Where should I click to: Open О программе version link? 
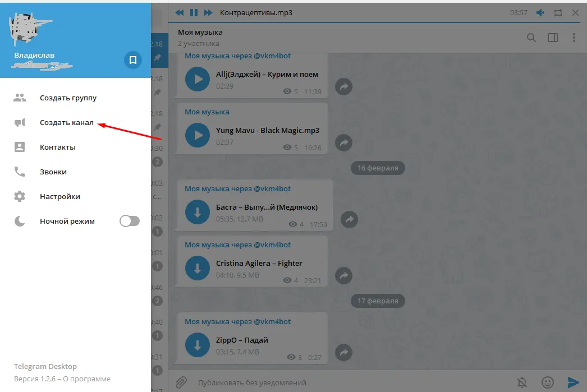86,379
